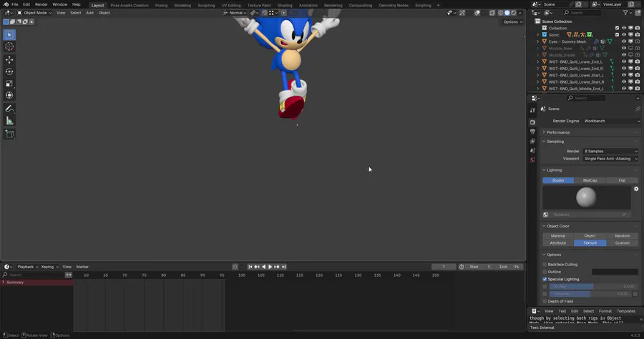Jump to the timeline start frame
Image resolution: width=644 pixels, height=339 pixels.
(250, 267)
